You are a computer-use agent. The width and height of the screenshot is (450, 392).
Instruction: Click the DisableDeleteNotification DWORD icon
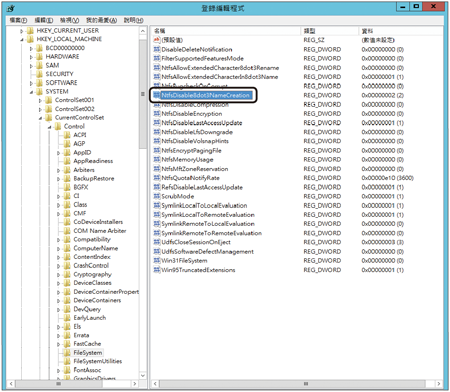(157, 49)
